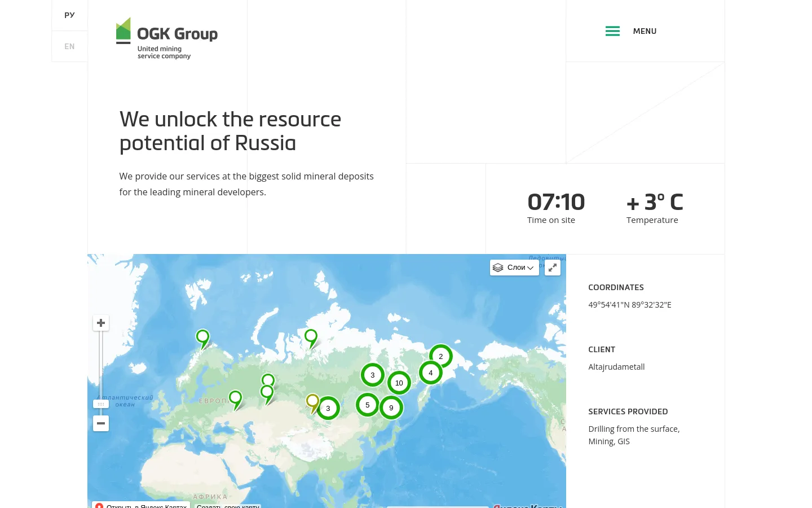Click the SERVICES PROVIDED heading
This screenshot has width=812, height=508.
point(628,411)
